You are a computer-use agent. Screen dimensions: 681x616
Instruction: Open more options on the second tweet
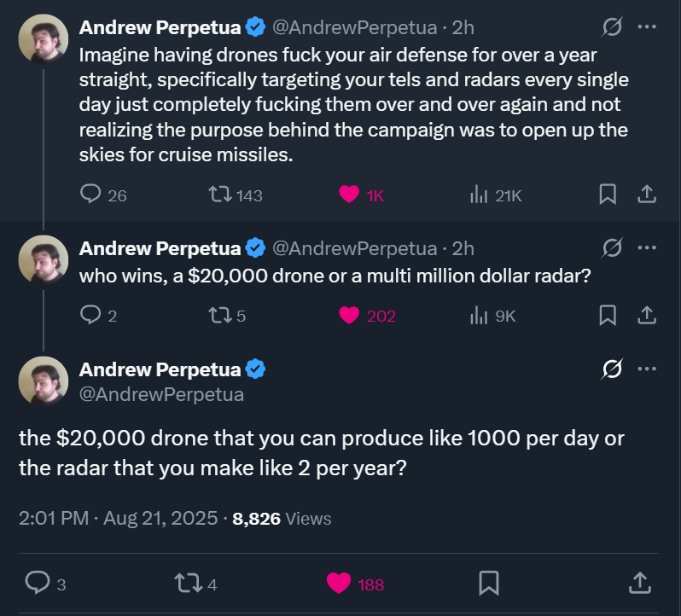coord(647,248)
